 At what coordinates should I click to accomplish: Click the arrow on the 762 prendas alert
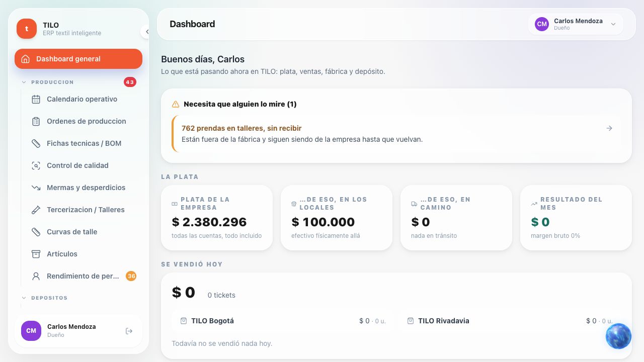609,128
